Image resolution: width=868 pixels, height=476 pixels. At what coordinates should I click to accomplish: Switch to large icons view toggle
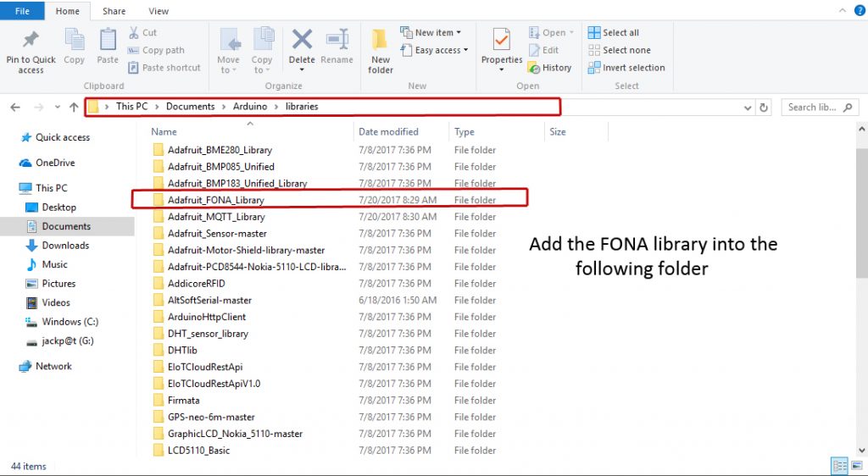click(x=854, y=467)
